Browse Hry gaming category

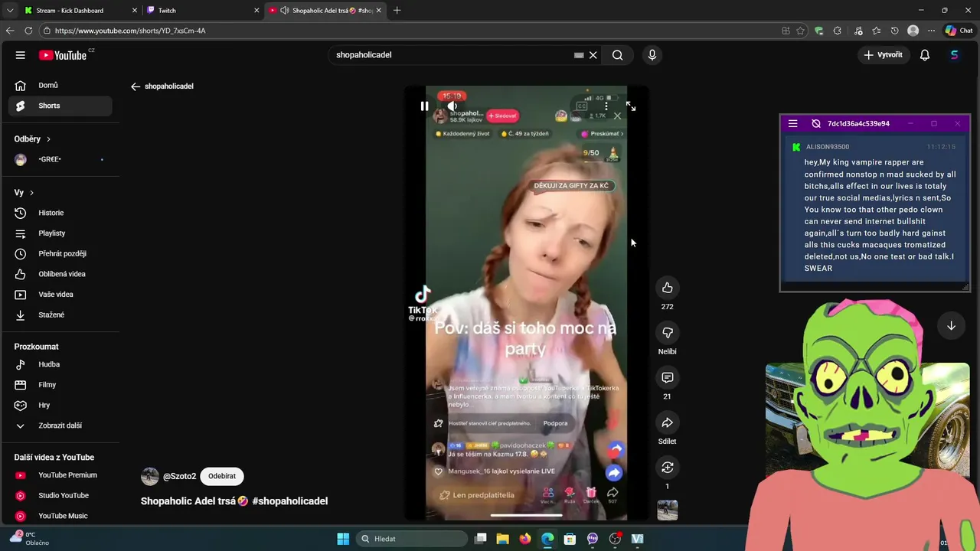(60, 405)
